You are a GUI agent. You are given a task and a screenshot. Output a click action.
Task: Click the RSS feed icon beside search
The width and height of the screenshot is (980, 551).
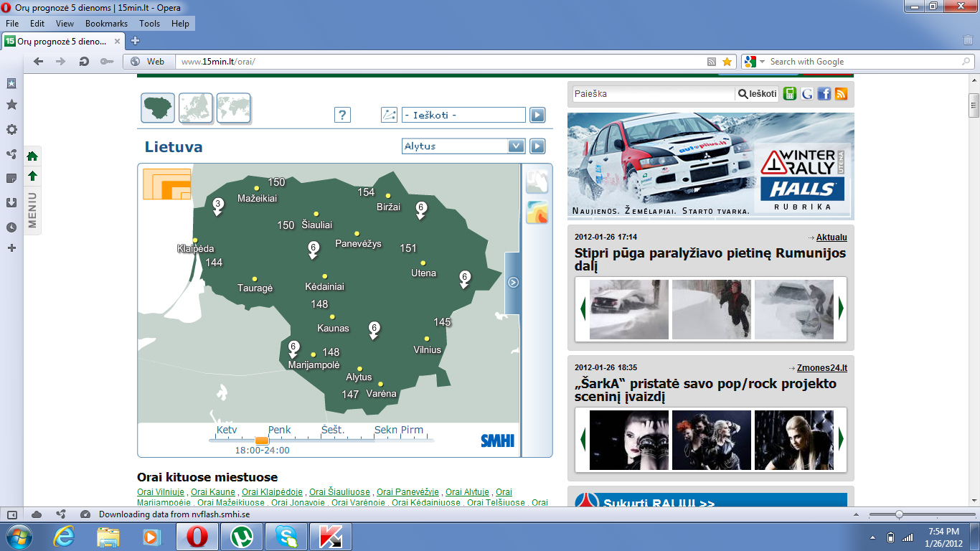841,93
